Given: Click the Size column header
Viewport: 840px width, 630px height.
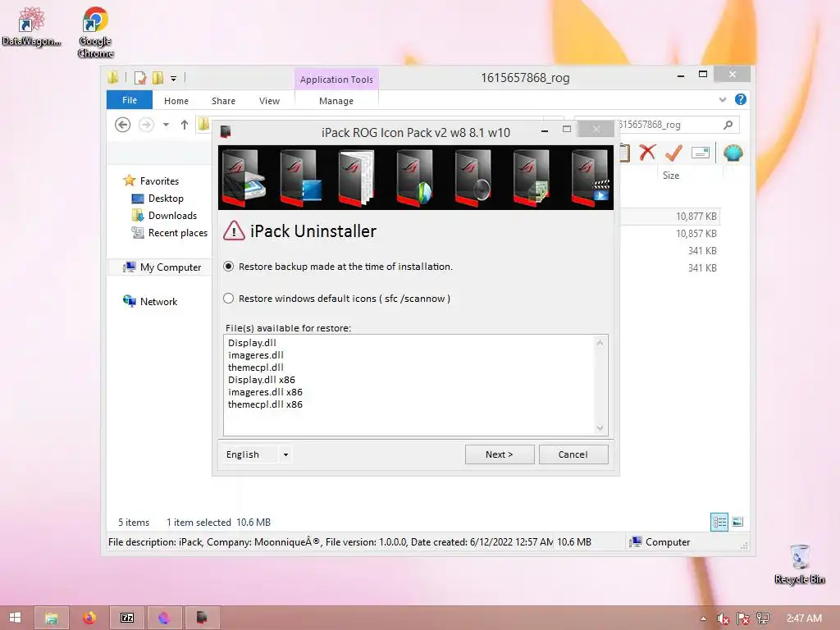Looking at the screenshot, I should click(671, 176).
